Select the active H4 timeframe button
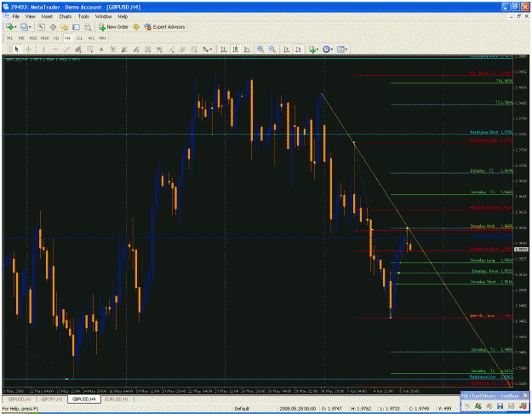Screen dimensions: 532x414 click(67, 38)
